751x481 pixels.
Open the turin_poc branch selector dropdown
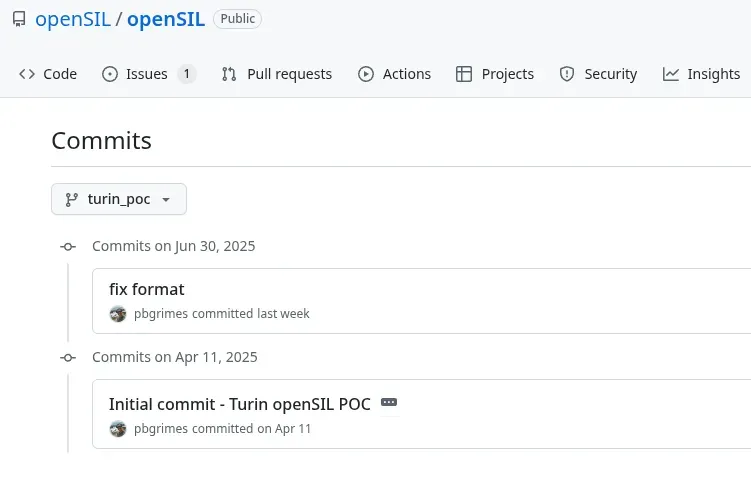tap(119, 199)
